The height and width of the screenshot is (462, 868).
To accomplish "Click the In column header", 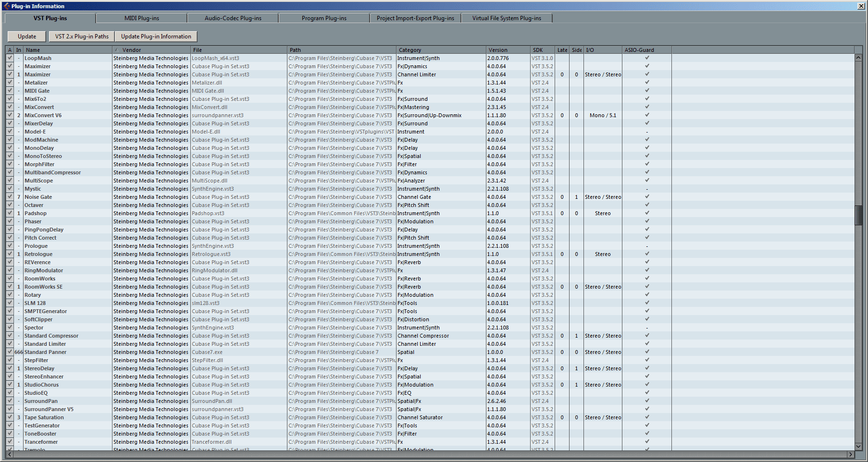I will coord(19,50).
